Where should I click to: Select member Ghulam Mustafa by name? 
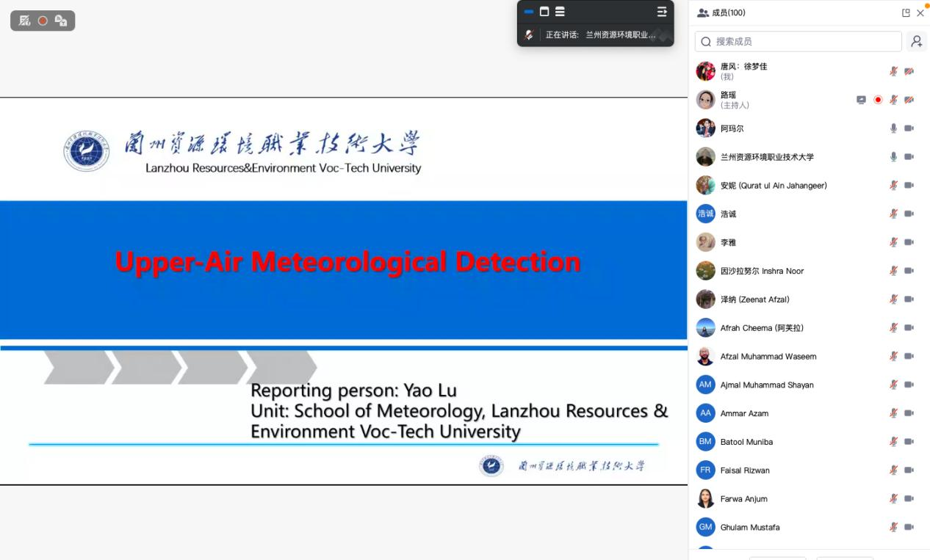pyautogui.click(x=750, y=527)
